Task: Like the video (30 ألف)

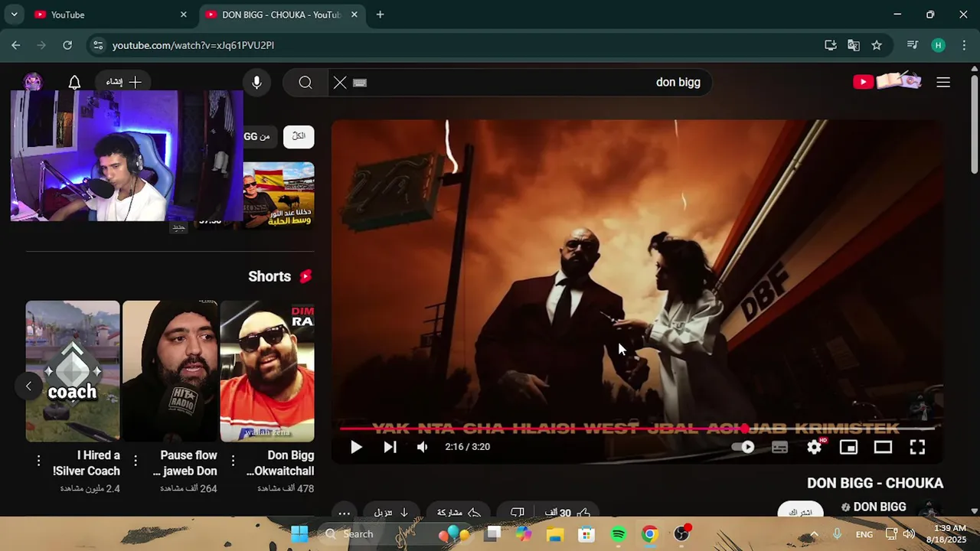Action: pos(567,513)
